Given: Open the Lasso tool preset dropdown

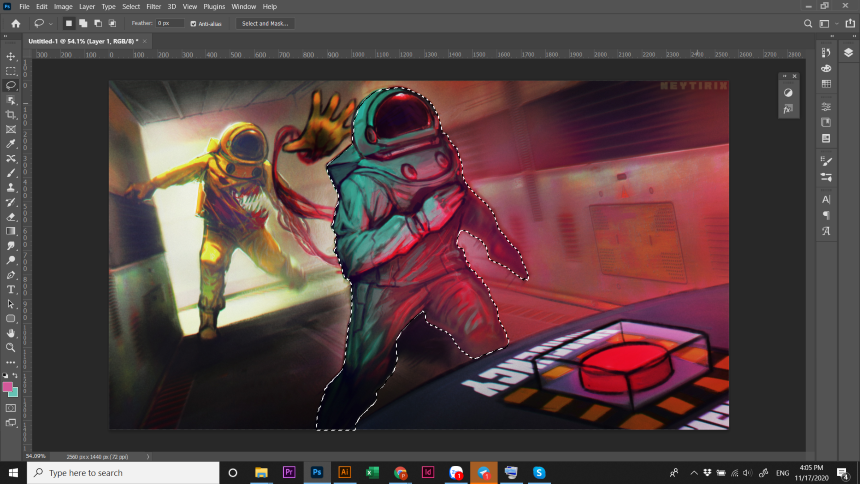Looking at the screenshot, I should pyautogui.click(x=44, y=23).
